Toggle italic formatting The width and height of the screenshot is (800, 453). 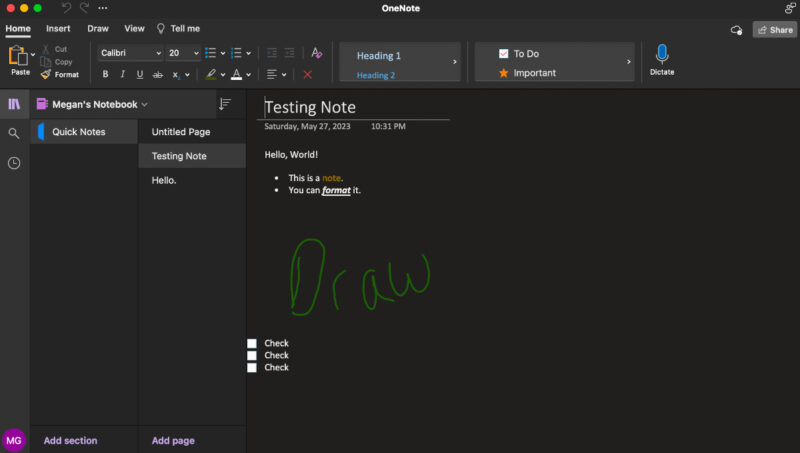(x=122, y=74)
